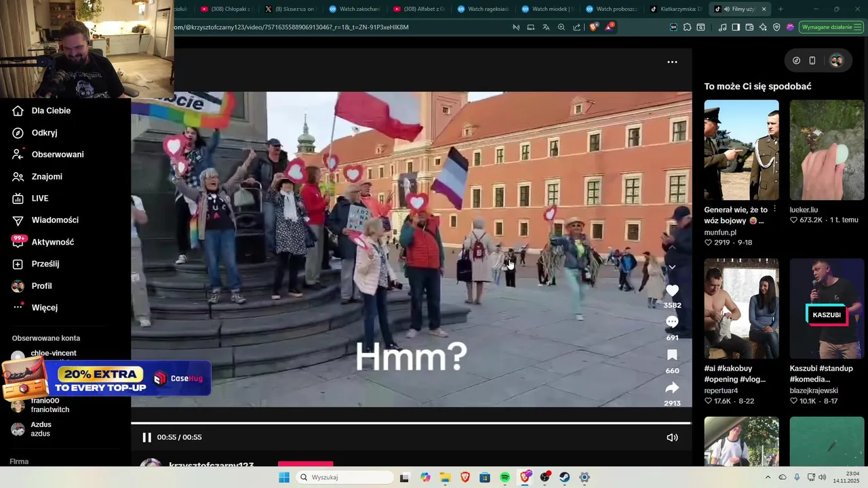The width and height of the screenshot is (868, 488).
Task: Open options for Generał wie video
Action: [x=774, y=209]
